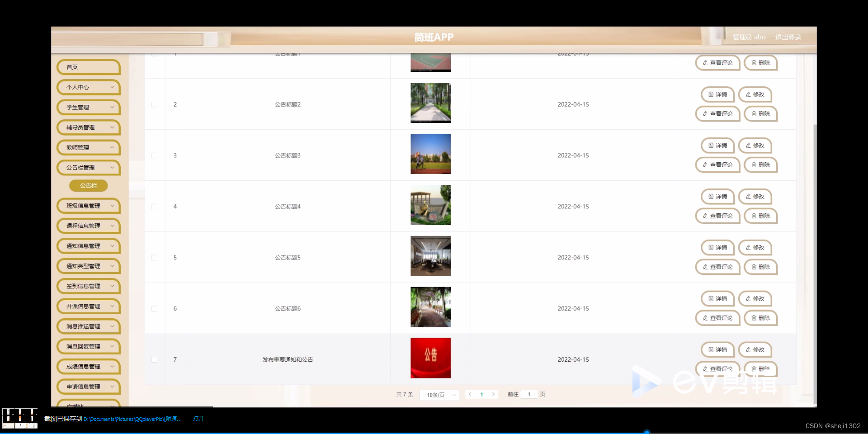Click the page number input field
868x434 pixels.
pos(529,394)
